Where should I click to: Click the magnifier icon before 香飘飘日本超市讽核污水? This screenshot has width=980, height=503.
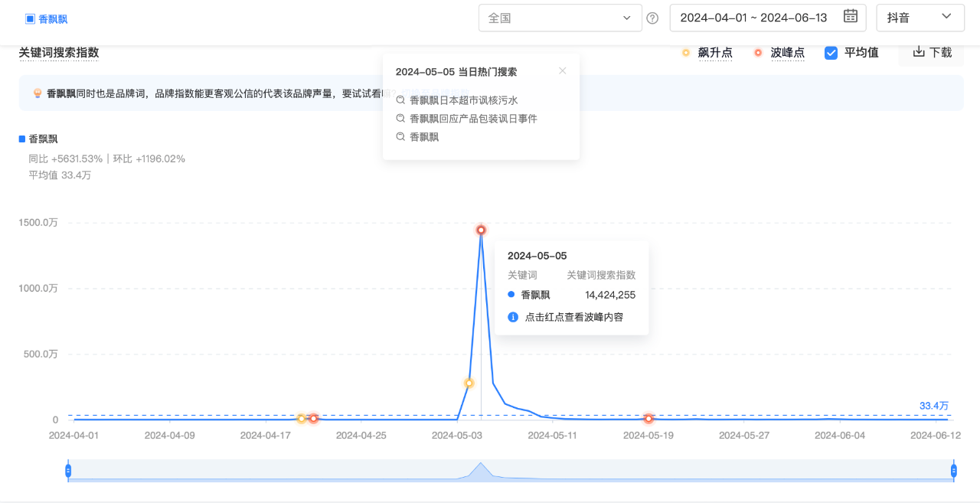[400, 100]
